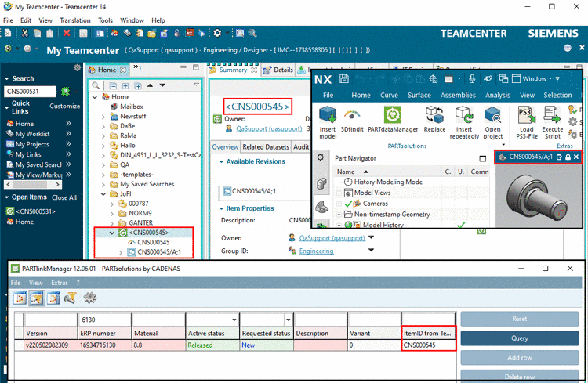Click Execute Script in NX Extras group

click(553, 122)
